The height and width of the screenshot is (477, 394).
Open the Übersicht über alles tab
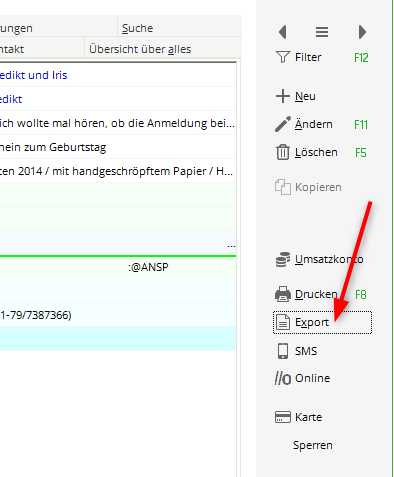(x=140, y=49)
